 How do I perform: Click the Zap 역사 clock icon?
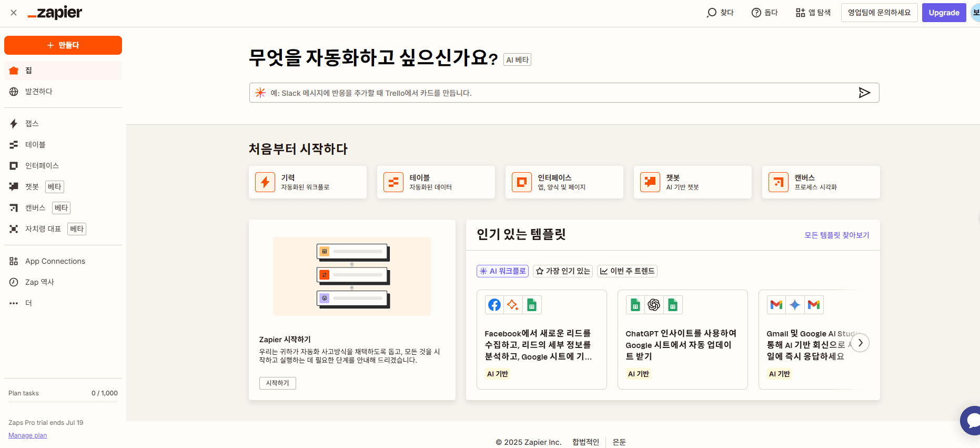click(14, 282)
